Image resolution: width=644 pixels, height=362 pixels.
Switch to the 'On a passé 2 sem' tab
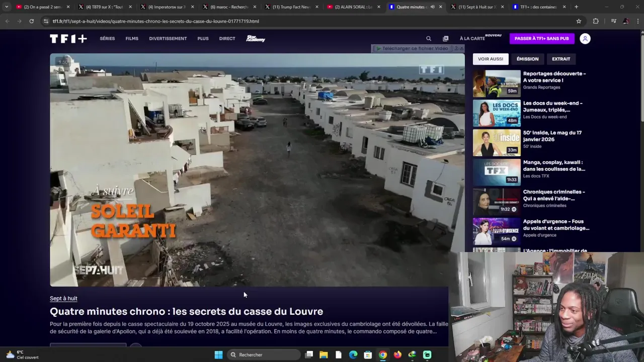point(42,7)
